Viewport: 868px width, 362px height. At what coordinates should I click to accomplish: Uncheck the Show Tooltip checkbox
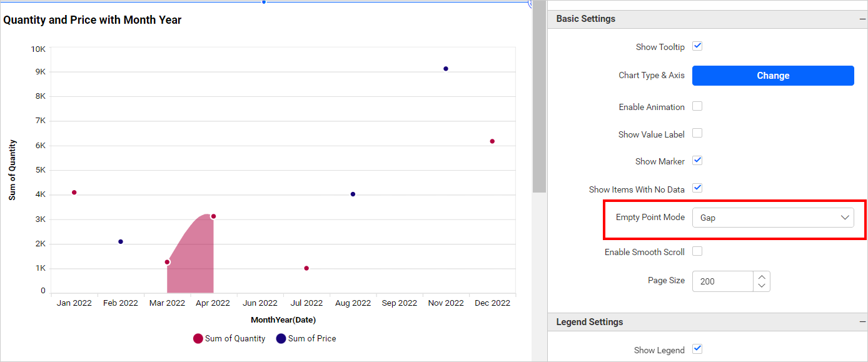pos(697,46)
